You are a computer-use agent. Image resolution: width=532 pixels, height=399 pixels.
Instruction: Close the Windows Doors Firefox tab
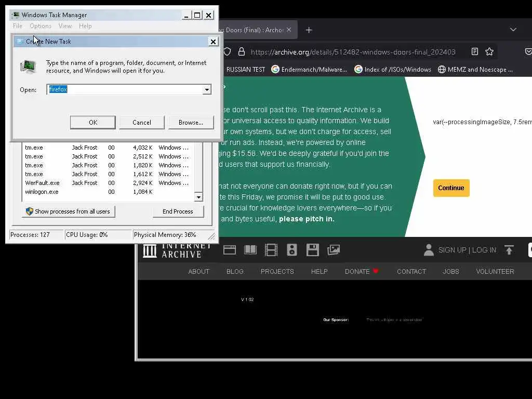tap(289, 30)
